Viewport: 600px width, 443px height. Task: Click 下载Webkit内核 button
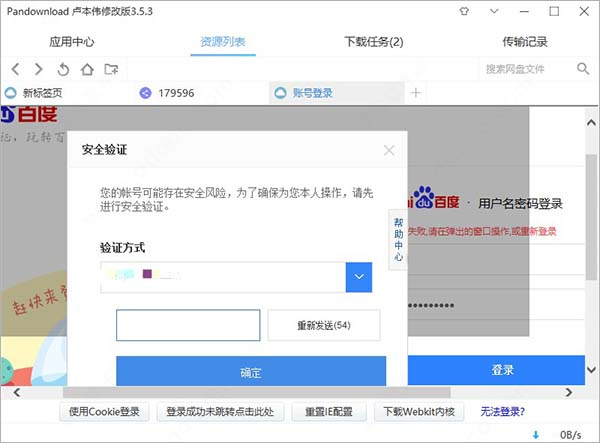point(419,412)
